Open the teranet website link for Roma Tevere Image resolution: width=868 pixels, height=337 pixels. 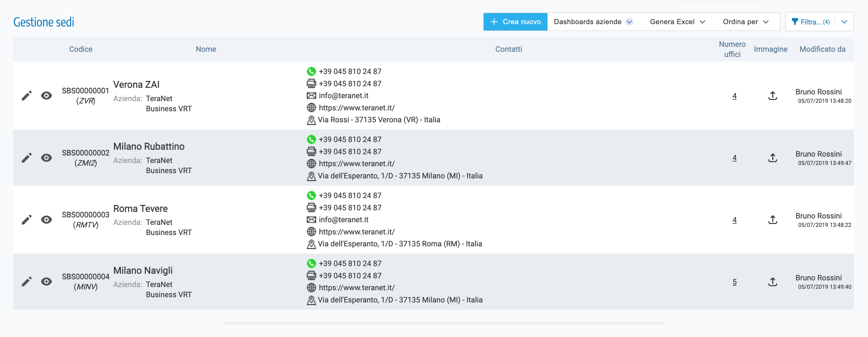(356, 232)
